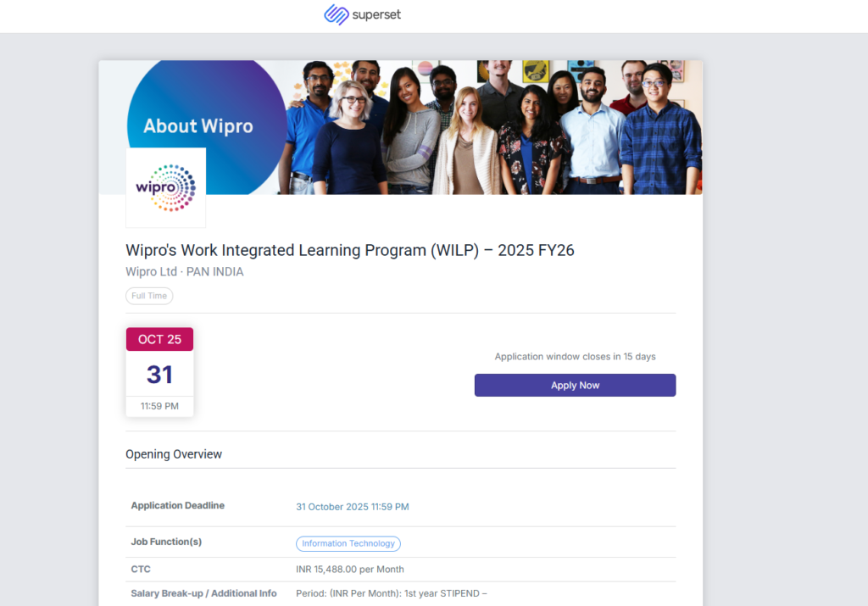Click the Full Time employment chip
The width and height of the screenshot is (868, 606).
tap(149, 296)
